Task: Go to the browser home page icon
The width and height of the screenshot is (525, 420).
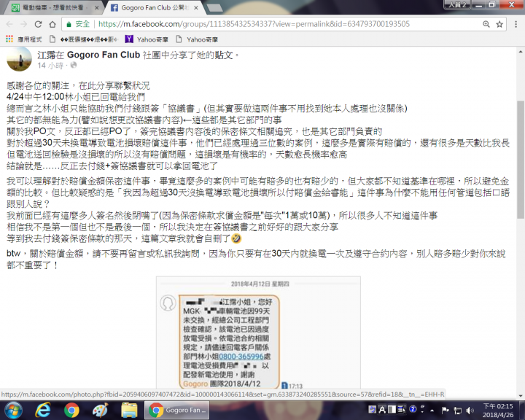Action: tap(52, 24)
